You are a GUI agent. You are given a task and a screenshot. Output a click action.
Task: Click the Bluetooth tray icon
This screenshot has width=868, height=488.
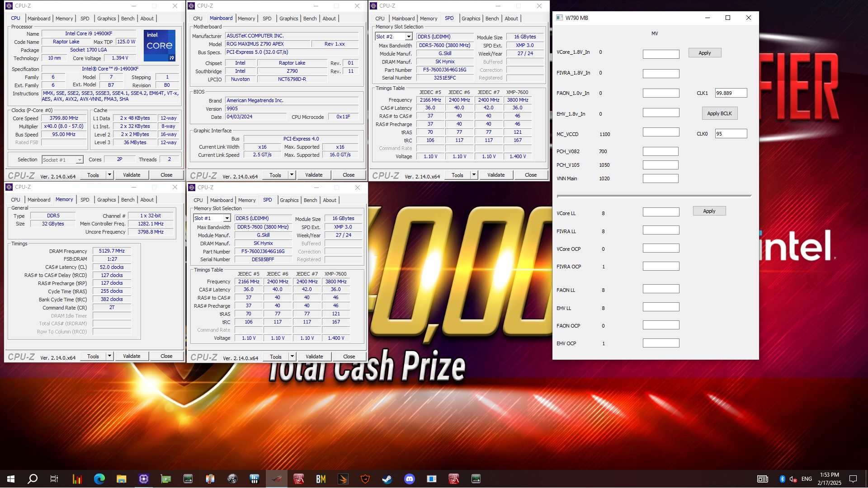coord(782,479)
